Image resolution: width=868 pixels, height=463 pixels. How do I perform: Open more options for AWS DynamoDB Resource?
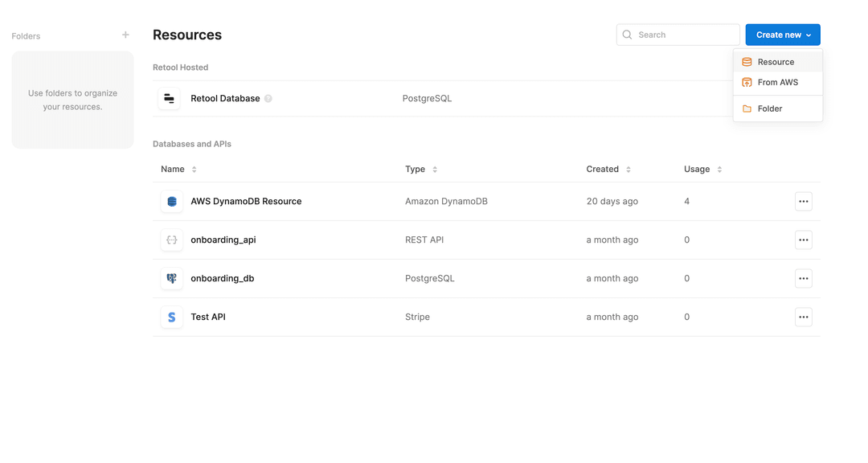click(x=803, y=202)
